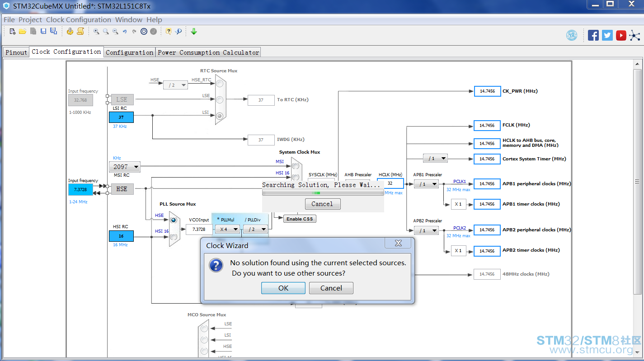Create a new project via toolbar icon
Viewport: 644px width, 361px height.
pos(13,31)
